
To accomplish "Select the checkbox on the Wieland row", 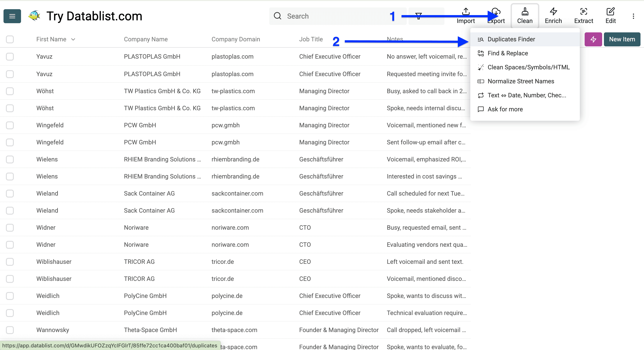I will (10, 193).
